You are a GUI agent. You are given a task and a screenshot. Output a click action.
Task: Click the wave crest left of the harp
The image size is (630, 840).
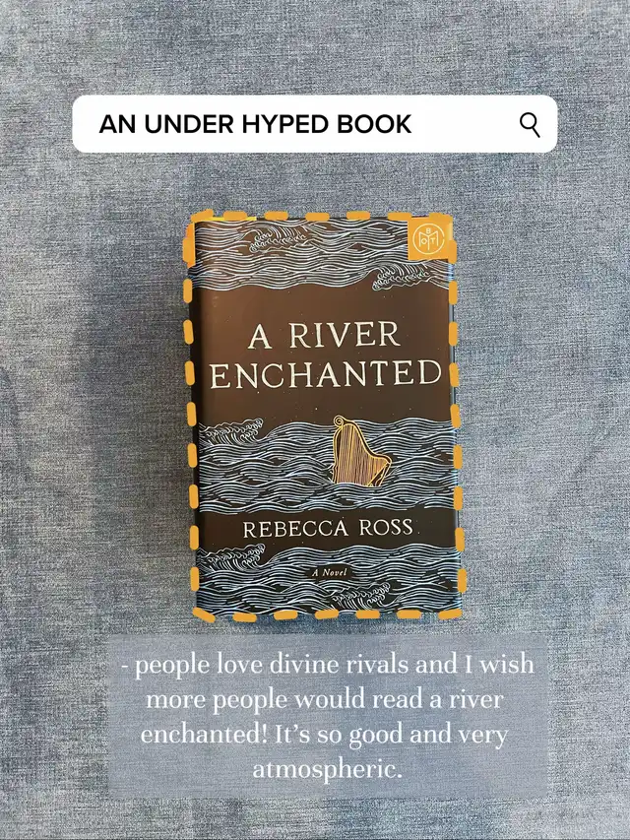232,430
